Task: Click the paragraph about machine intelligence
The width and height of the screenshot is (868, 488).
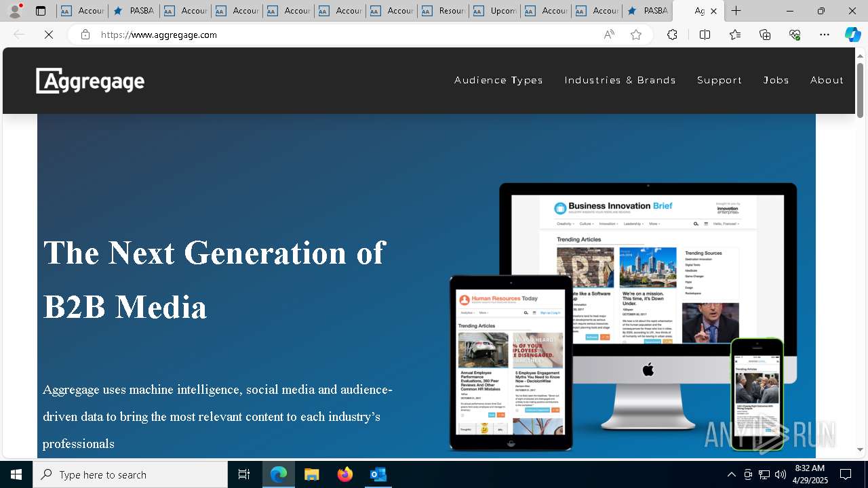Action: [x=217, y=416]
